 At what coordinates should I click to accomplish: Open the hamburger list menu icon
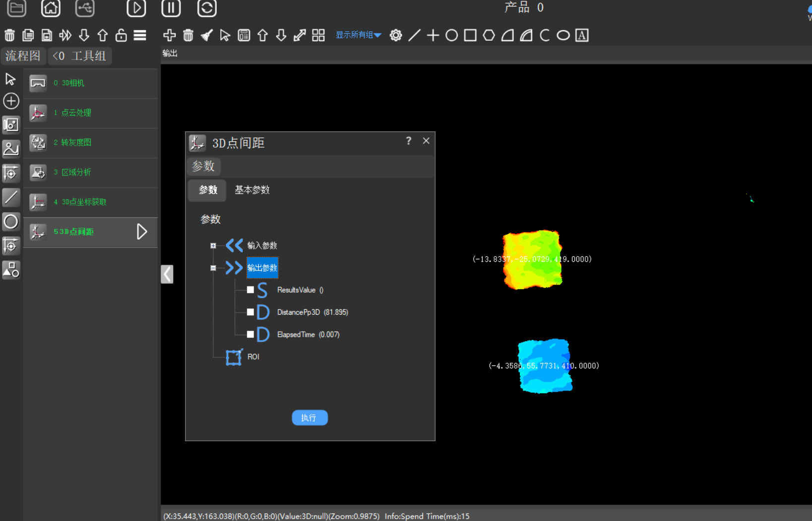[x=140, y=35]
